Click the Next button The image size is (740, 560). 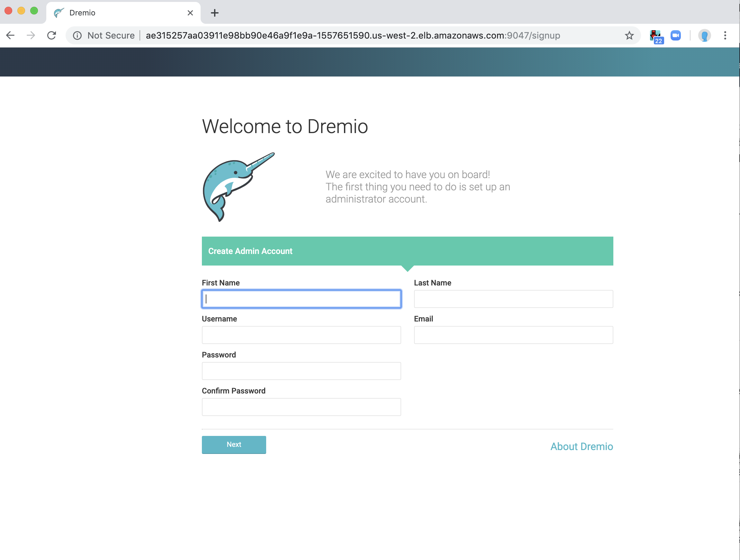pos(234,445)
